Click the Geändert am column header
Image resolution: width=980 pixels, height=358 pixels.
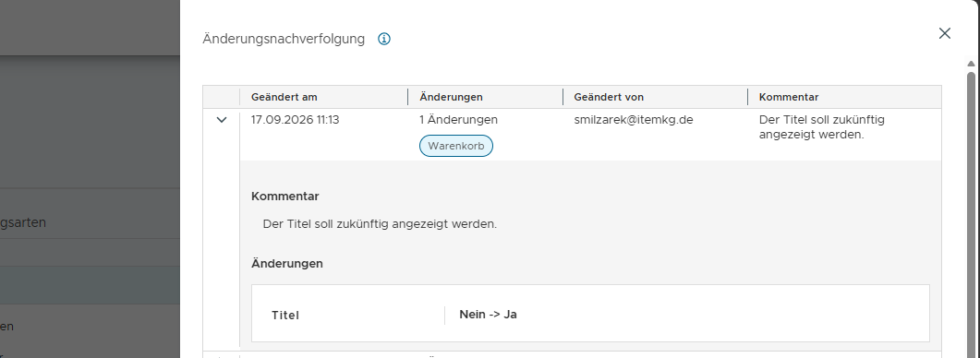click(284, 98)
